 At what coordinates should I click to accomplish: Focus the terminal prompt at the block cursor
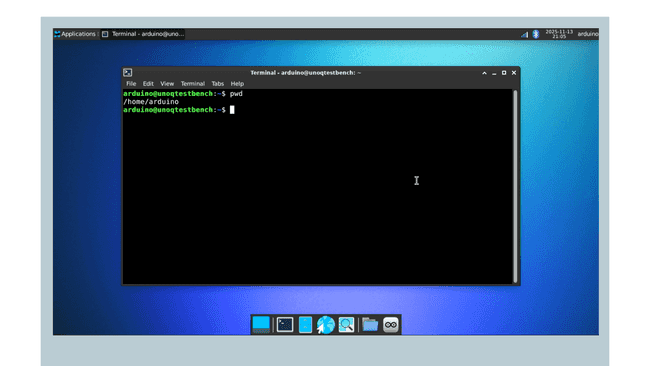coord(232,110)
